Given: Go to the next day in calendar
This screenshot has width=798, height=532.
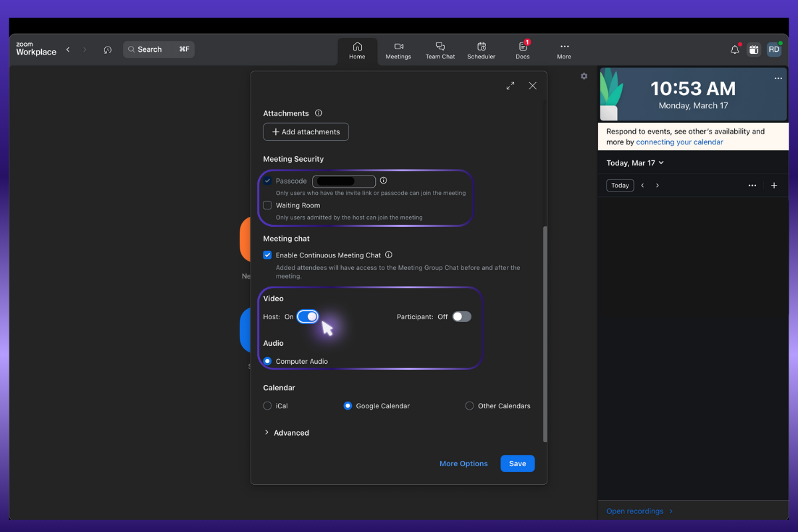Looking at the screenshot, I should tap(658, 186).
